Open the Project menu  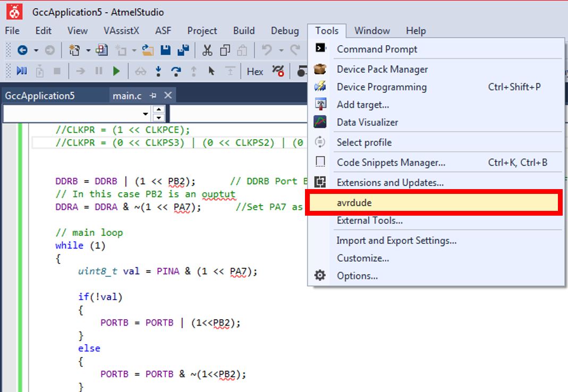[202, 31]
